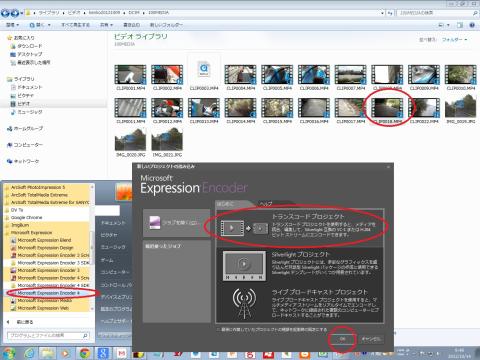Open Google Chrome from the taskbar

click(x=84, y=353)
